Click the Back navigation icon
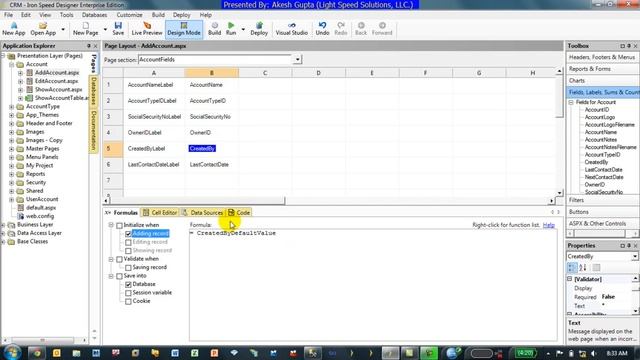 (361, 29)
